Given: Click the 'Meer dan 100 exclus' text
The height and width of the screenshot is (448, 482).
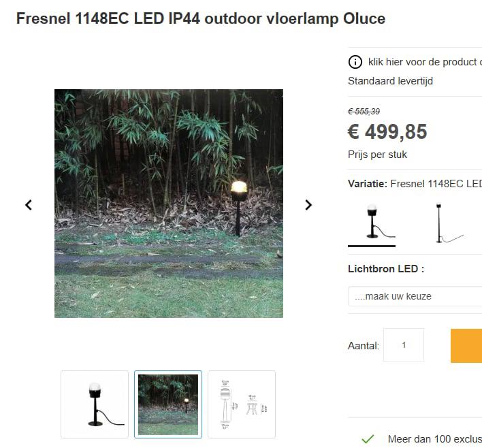Looking at the screenshot, I should coord(434,439).
